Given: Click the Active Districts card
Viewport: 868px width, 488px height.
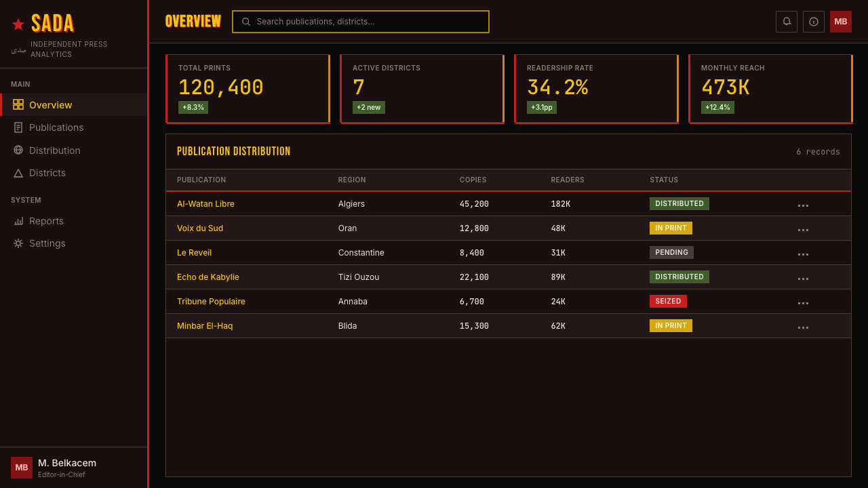Looking at the screenshot, I should point(422,89).
